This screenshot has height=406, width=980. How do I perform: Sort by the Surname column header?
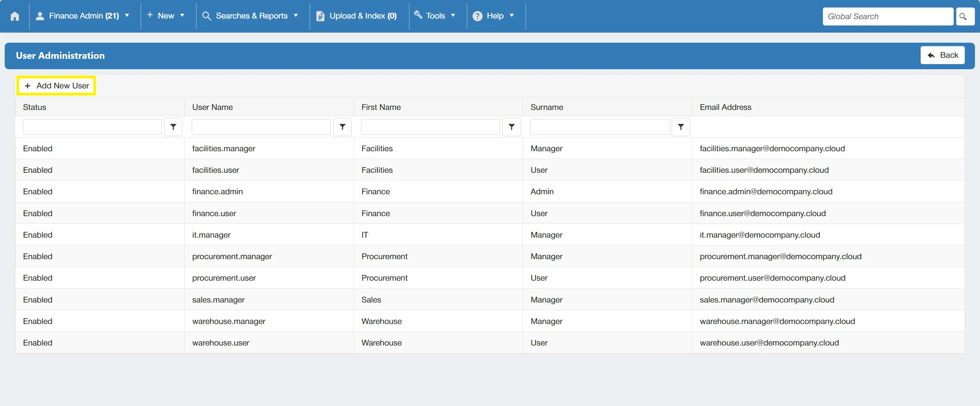[x=547, y=107]
